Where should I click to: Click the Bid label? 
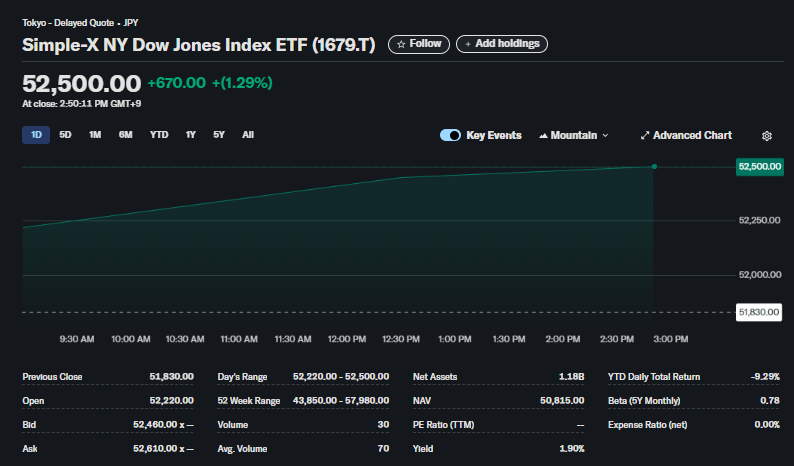pos(29,424)
